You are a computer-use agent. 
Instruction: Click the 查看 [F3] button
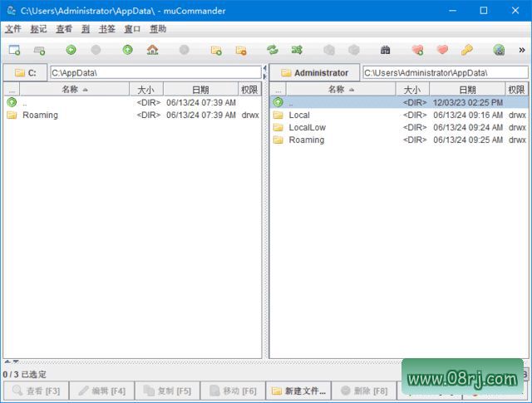coord(36,391)
